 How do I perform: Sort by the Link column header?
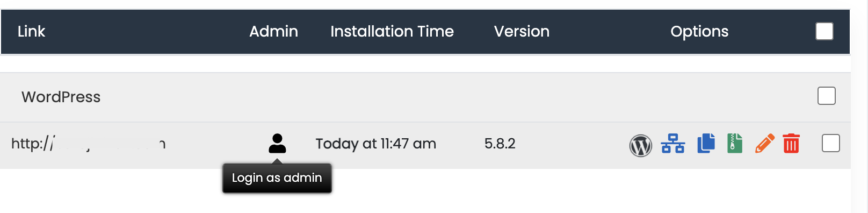[x=31, y=31]
